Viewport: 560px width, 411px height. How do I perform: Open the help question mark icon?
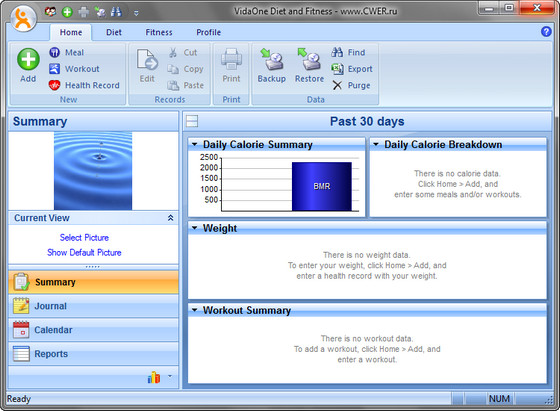point(546,31)
